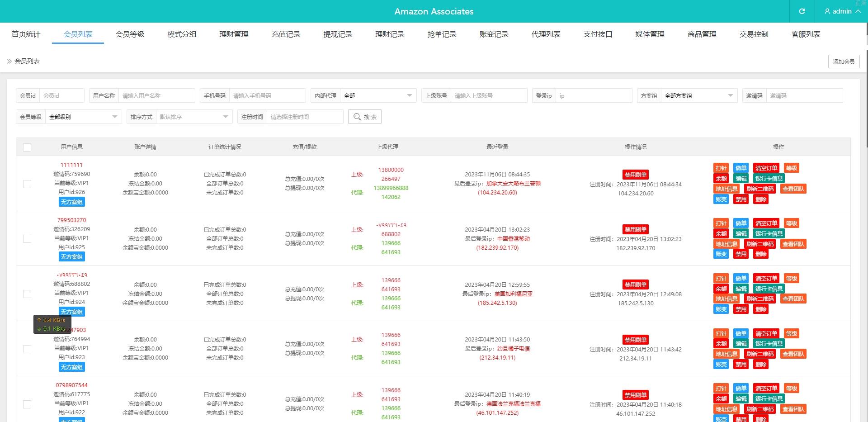Check the checkbox for user 1111111
Image resolution: width=868 pixels, height=422 pixels.
pyautogui.click(x=27, y=184)
